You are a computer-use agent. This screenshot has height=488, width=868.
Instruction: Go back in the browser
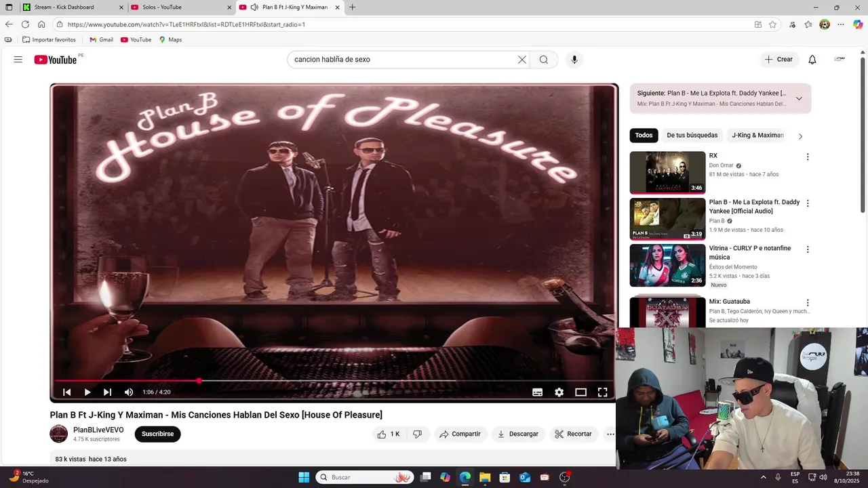pos(9,24)
